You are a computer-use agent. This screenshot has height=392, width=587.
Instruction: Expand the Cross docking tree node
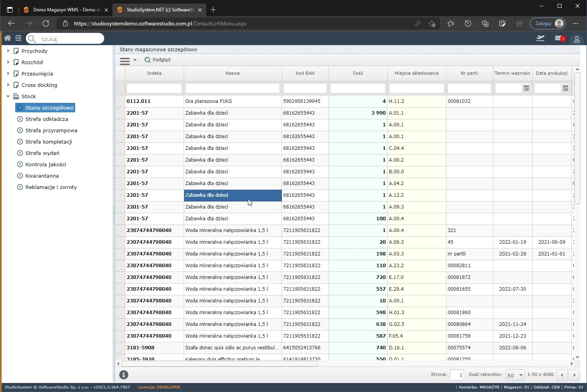point(8,85)
